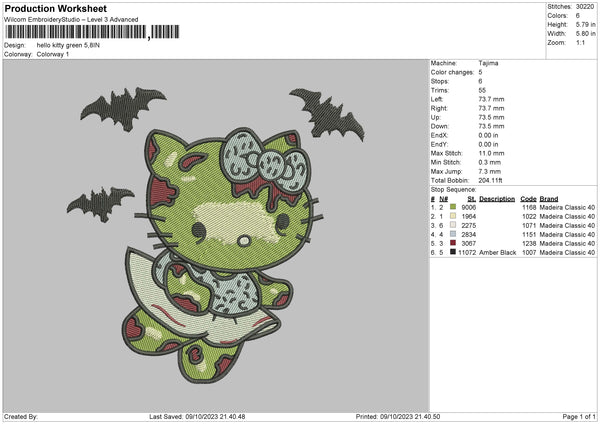The height and width of the screenshot is (424, 600).
Task: Click the black thread swatch
Action: point(453,252)
